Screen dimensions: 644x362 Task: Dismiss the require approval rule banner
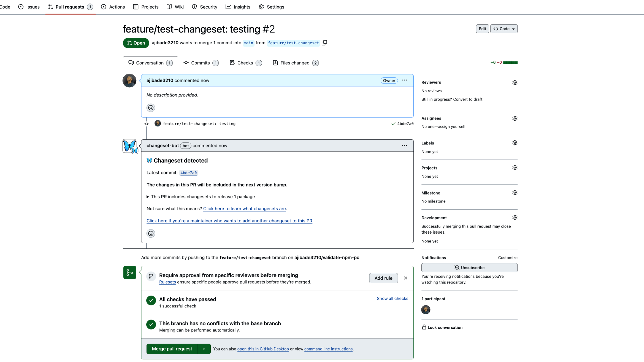click(x=406, y=278)
